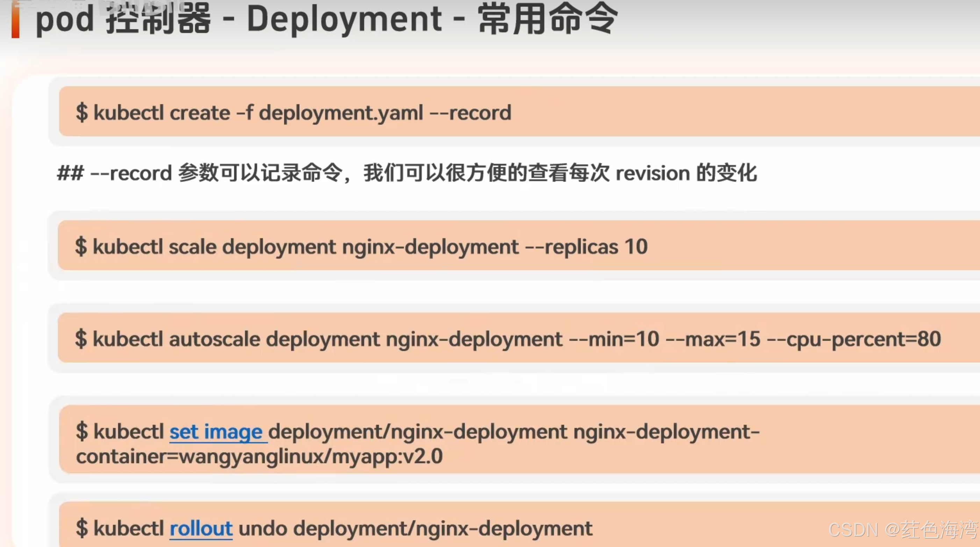980x547 pixels.
Task: Click the '--cpu-percent=80' parameter
Action: tap(854, 339)
